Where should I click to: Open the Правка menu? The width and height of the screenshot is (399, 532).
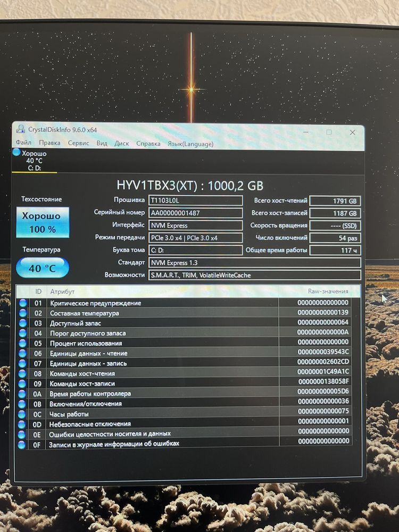[x=49, y=143]
